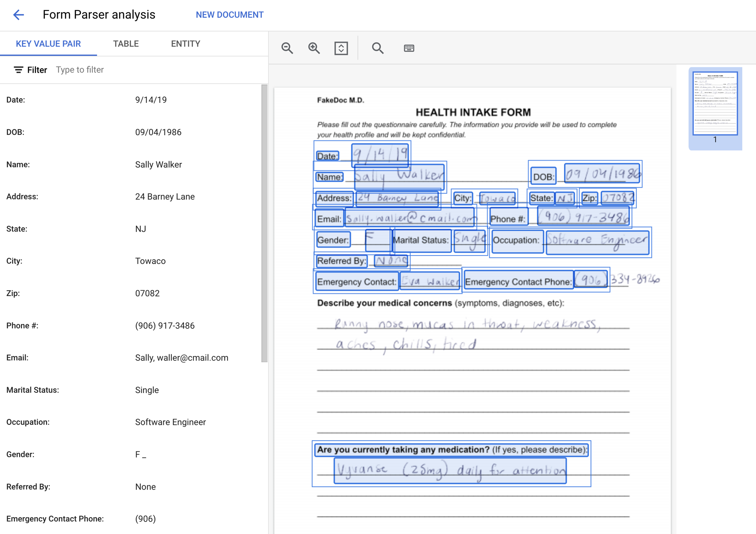Screen dimensions: 756x534
Task: Switch to the ENTITY tab
Action: tap(186, 44)
